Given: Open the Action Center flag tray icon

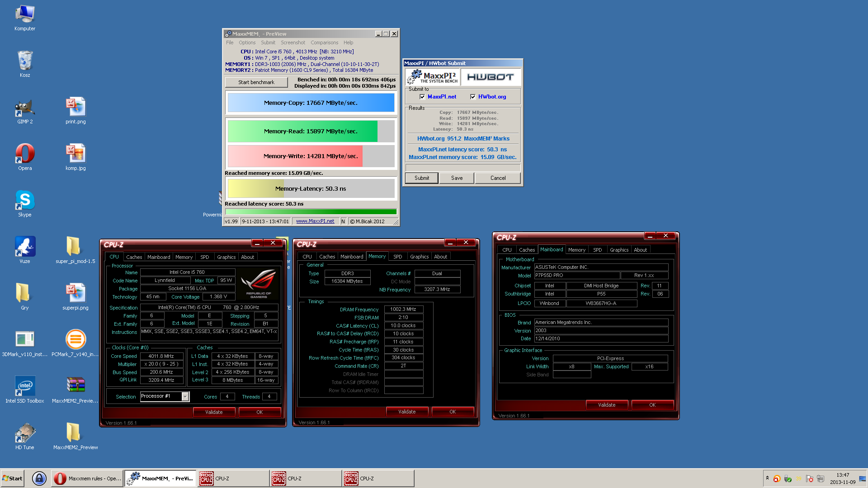Looking at the screenshot, I should (809, 479).
